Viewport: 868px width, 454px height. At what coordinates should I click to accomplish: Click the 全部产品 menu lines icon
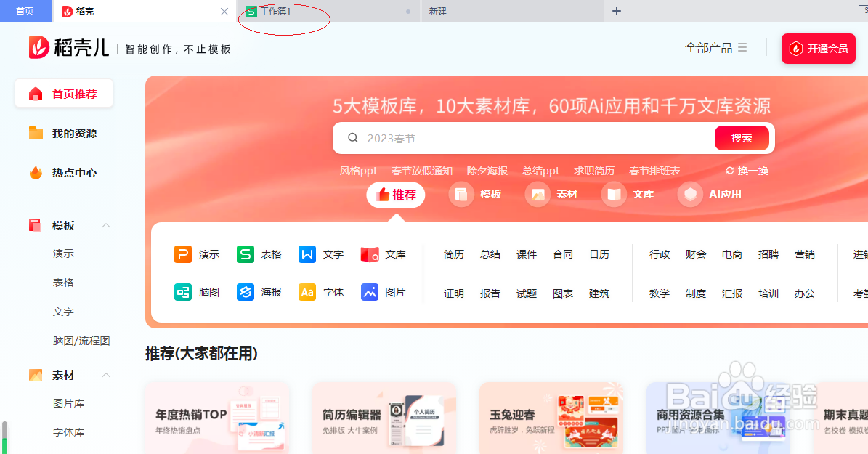coord(742,48)
